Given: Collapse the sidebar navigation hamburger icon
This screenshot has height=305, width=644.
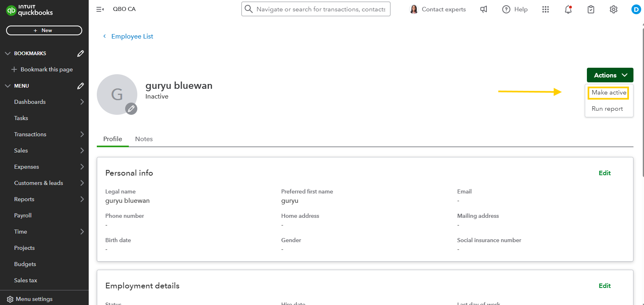Looking at the screenshot, I should point(100,9).
